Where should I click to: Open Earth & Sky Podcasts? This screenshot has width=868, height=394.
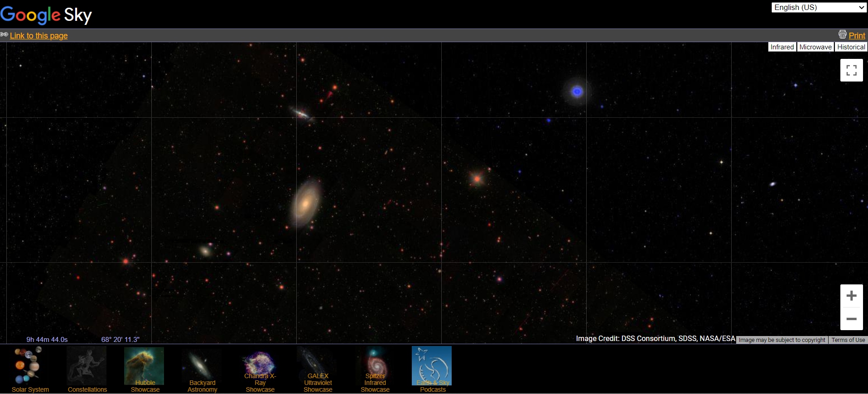(x=432, y=369)
